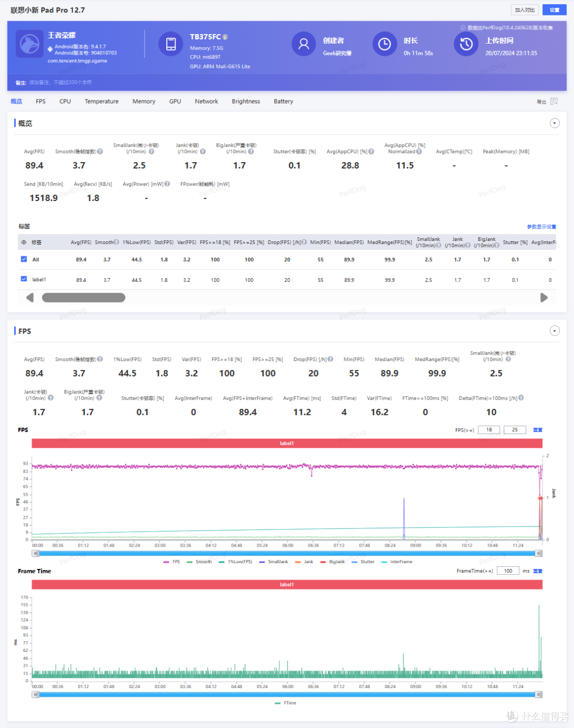
Task: Open help icon for FPS section BigJank
Action: (x=99, y=398)
